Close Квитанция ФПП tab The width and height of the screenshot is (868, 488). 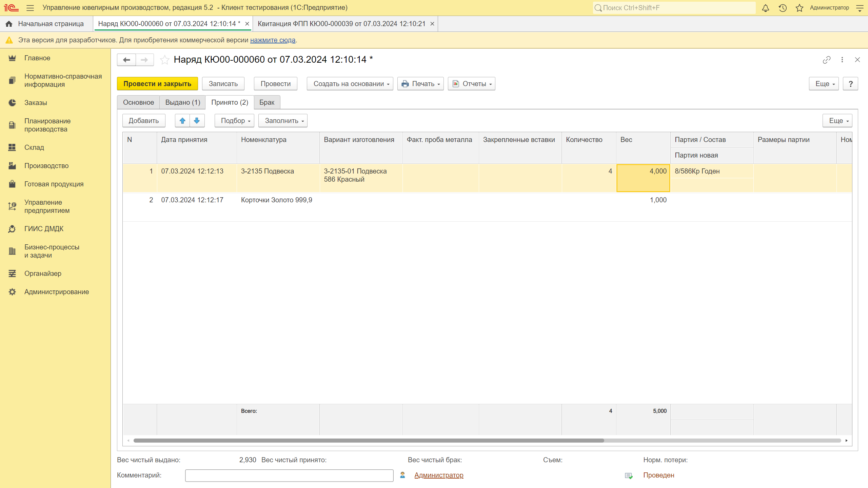pyautogui.click(x=432, y=24)
